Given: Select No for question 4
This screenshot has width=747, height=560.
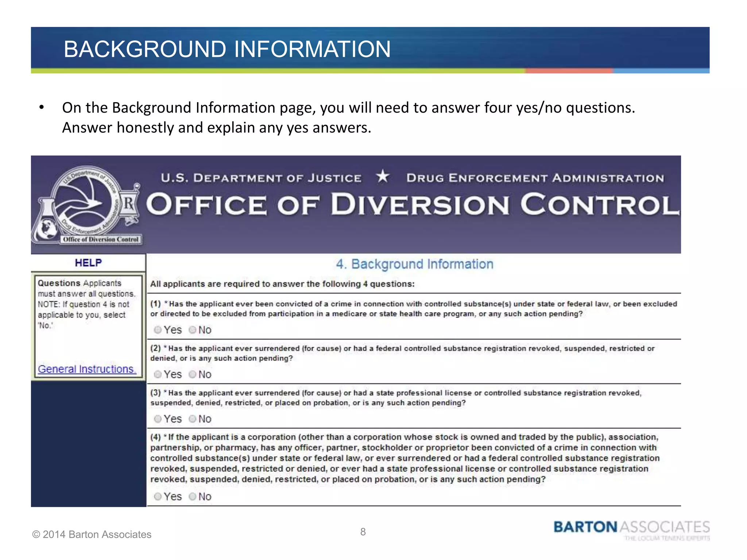Looking at the screenshot, I should click(x=193, y=497).
